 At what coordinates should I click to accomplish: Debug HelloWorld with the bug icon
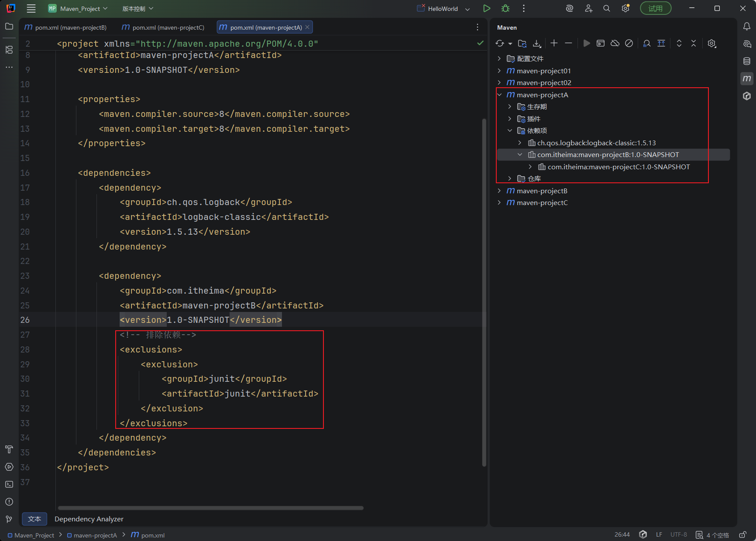[505, 8]
